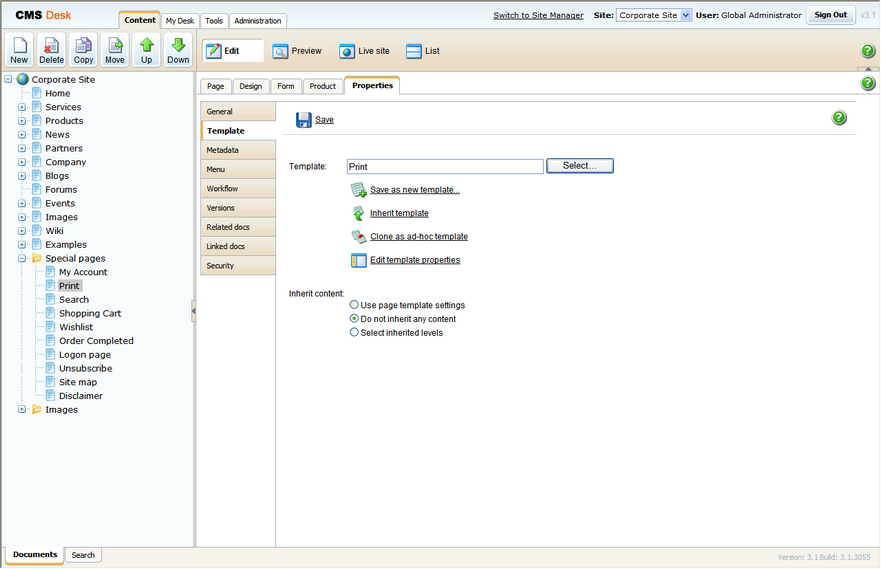Switch to Preview mode
The height and width of the screenshot is (569, 881).
(x=297, y=51)
